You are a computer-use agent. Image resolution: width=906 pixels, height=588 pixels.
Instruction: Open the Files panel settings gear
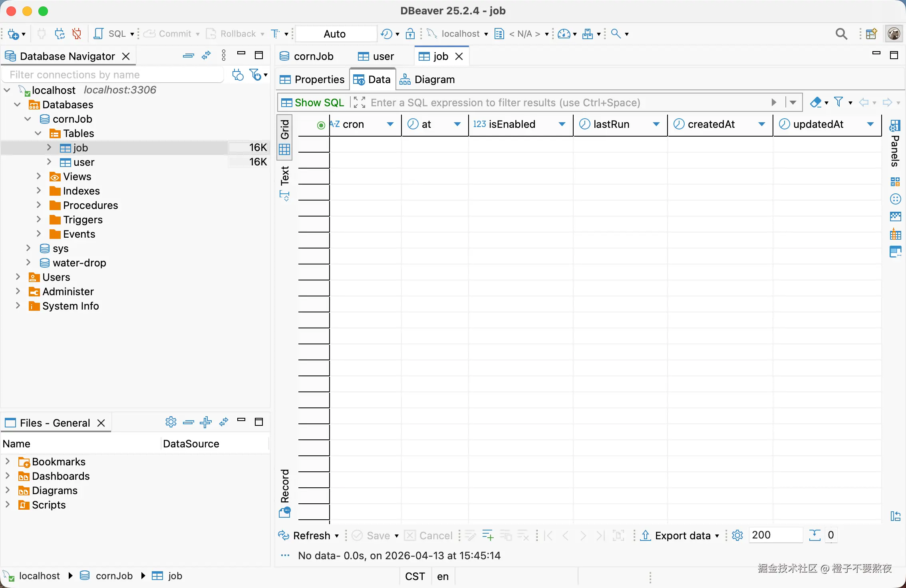(171, 422)
